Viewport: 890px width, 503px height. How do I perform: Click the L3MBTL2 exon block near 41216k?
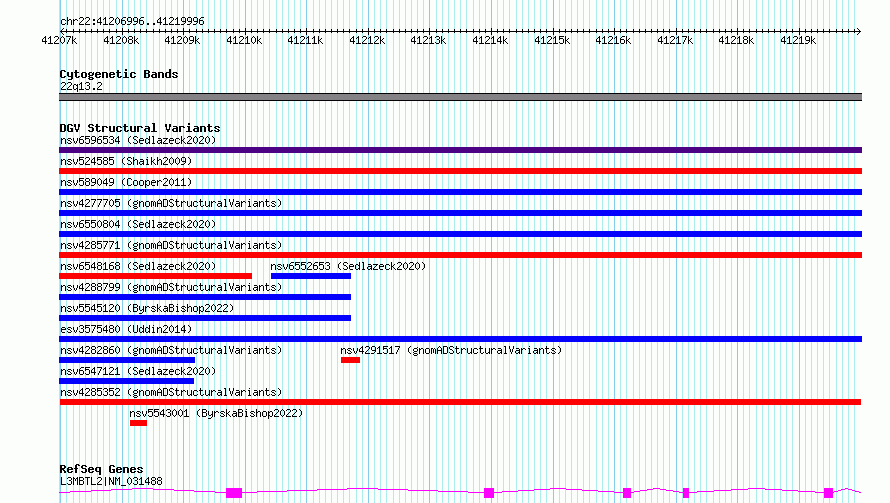[627, 493]
